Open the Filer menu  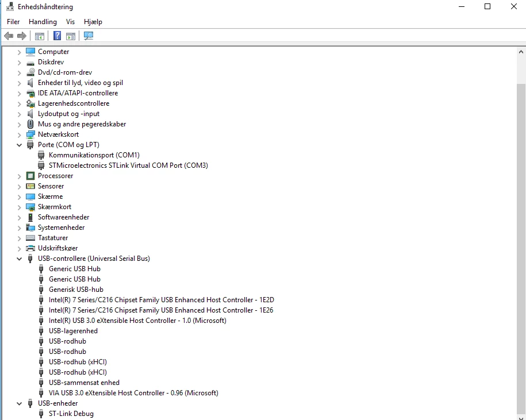point(13,22)
